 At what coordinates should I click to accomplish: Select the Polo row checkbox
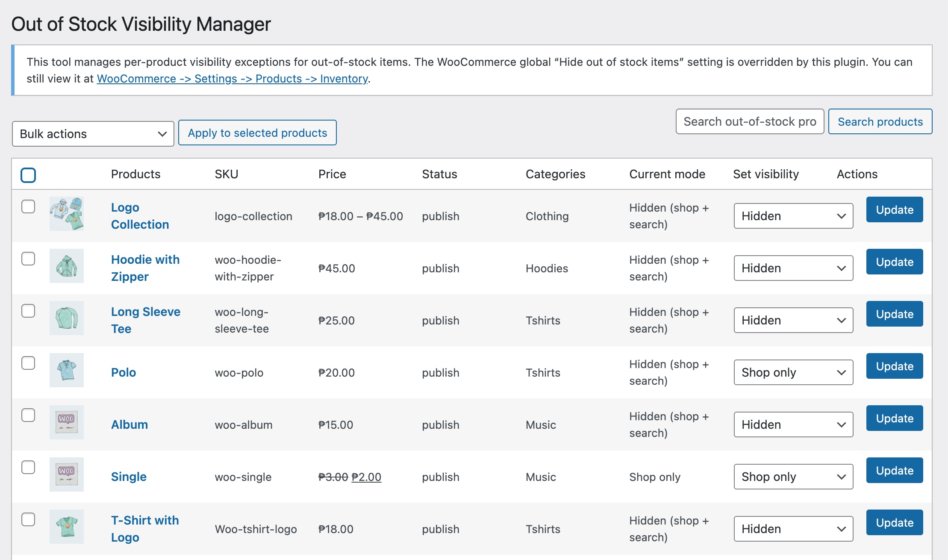pyautogui.click(x=28, y=363)
